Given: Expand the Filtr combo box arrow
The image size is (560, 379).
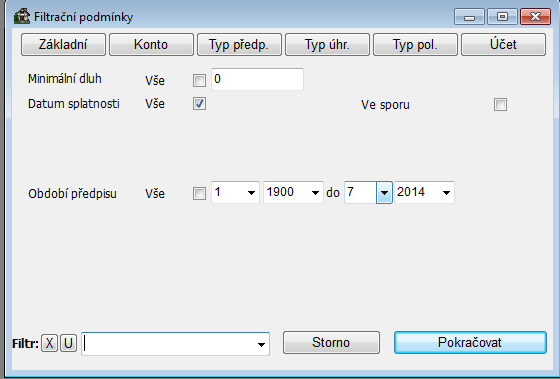Looking at the screenshot, I should tap(261, 344).
